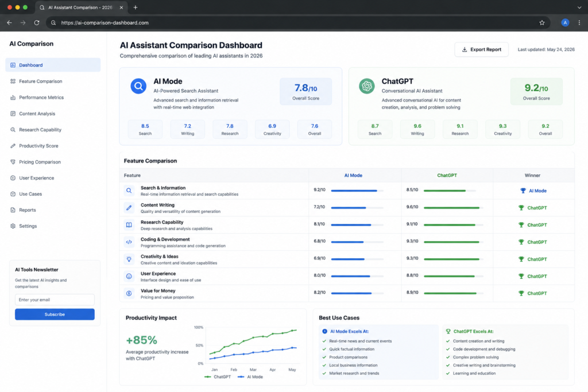This screenshot has height=392, width=588.
Task: Click the ChatGPT logo icon
Action: tap(366, 86)
